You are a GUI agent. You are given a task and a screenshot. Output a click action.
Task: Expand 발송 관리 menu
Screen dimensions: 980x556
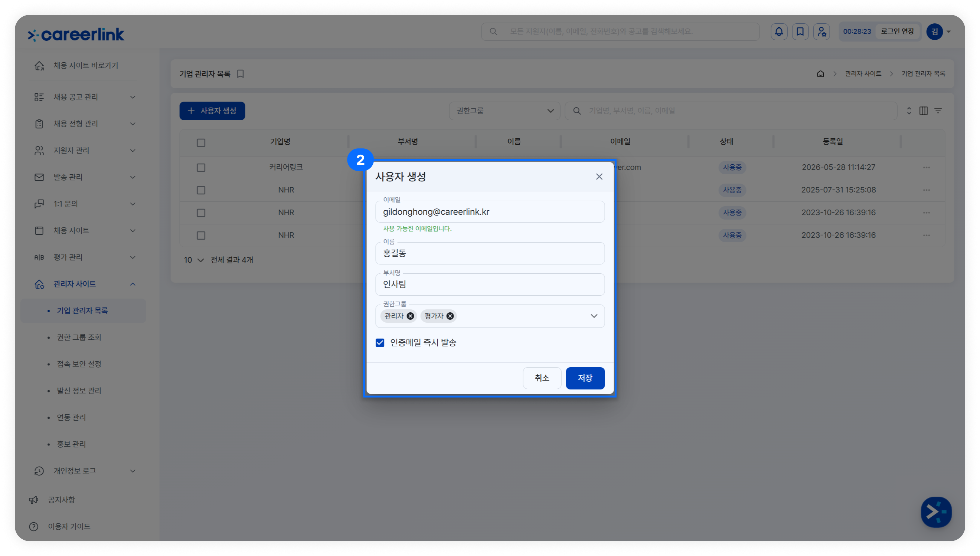tap(84, 177)
